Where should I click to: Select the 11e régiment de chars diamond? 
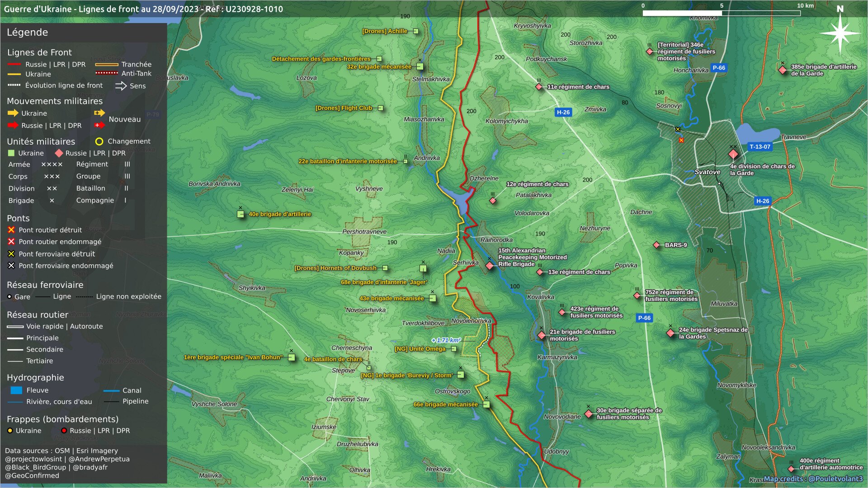coord(539,87)
